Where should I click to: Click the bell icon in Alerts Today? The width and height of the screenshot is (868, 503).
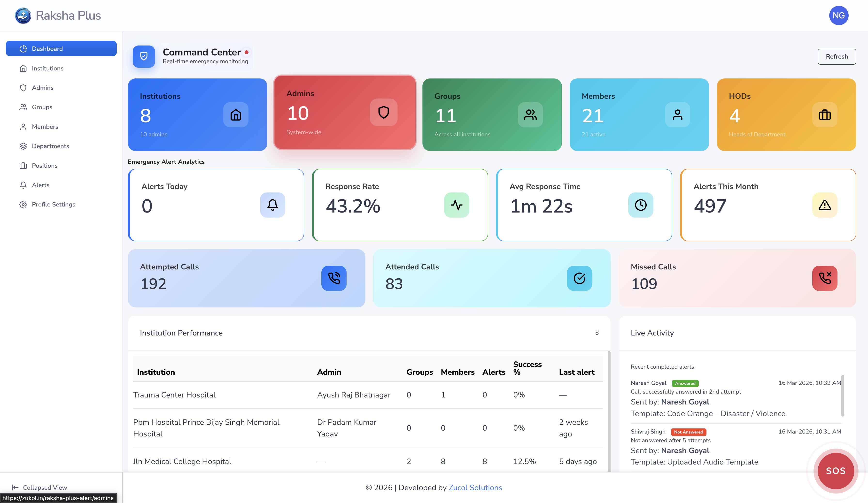(272, 205)
